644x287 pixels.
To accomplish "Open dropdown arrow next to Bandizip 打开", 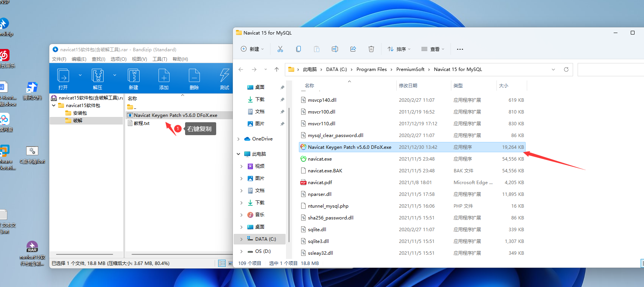I will coord(80,75).
